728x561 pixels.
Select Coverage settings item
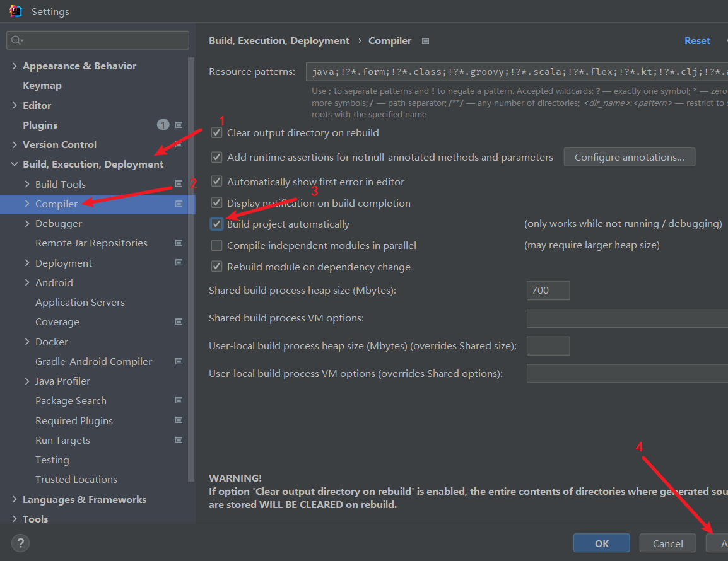57,322
